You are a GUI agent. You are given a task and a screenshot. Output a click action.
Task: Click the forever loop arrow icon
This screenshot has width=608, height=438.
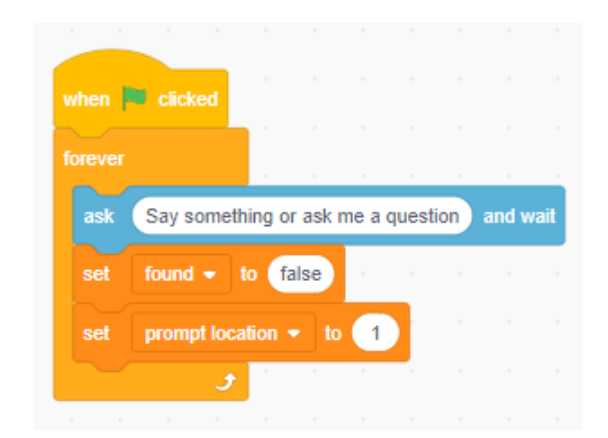click(x=226, y=382)
